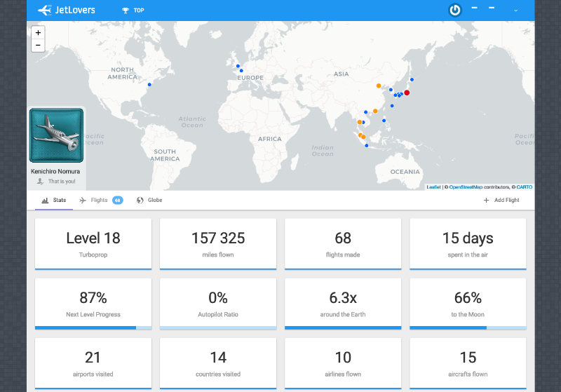Open the OpenStreetMap attribution link
The height and width of the screenshot is (392, 561).
point(466,187)
